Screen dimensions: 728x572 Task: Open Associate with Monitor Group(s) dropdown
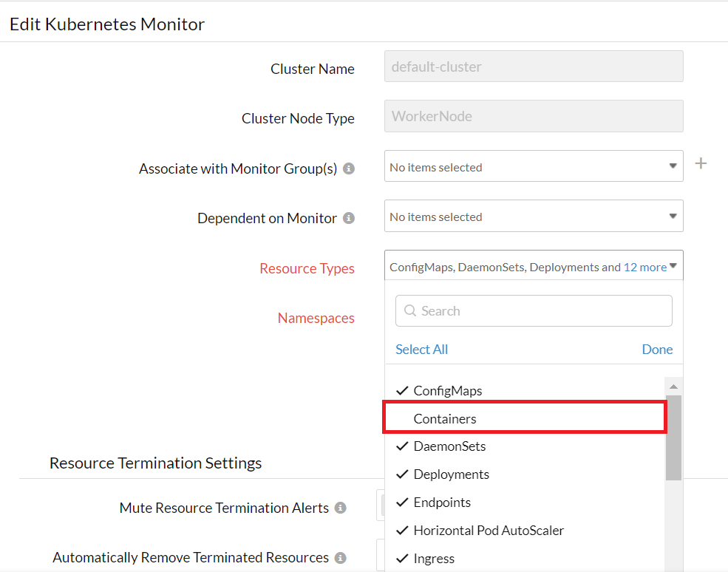533,167
